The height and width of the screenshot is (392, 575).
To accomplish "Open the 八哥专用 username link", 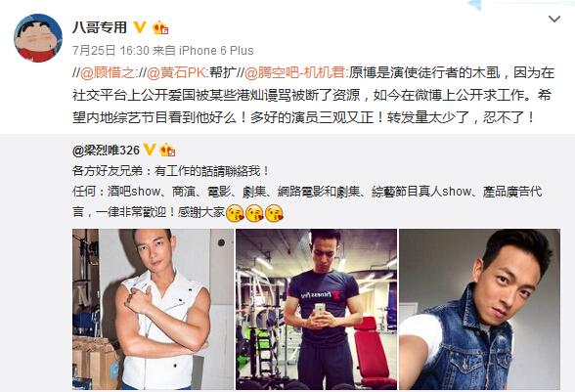I will (x=100, y=27).
